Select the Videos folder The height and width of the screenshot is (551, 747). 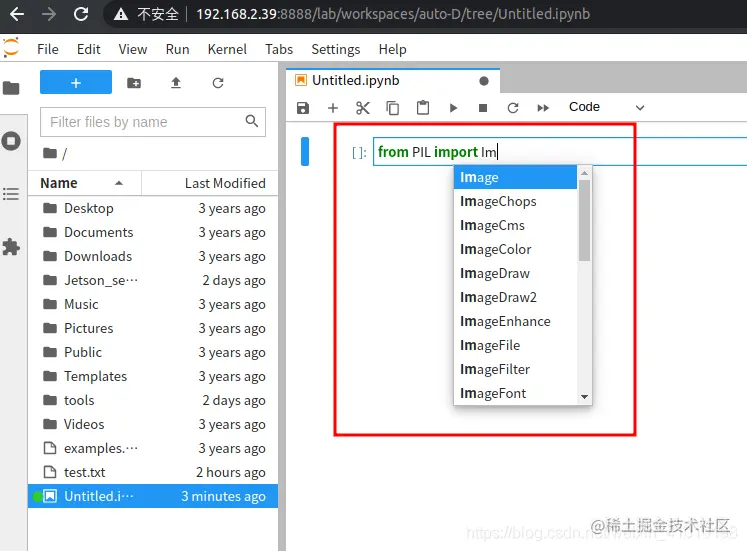pos(153,424)
